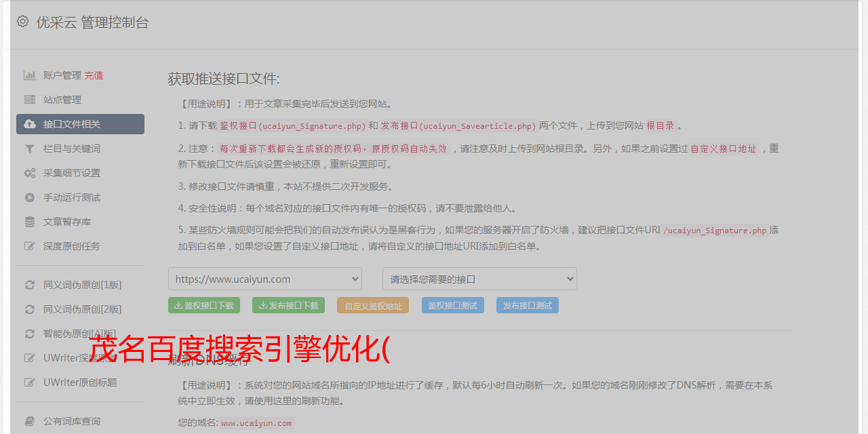Click the refresh icon for 同义词伪原创[2版]

coord(30,309)
